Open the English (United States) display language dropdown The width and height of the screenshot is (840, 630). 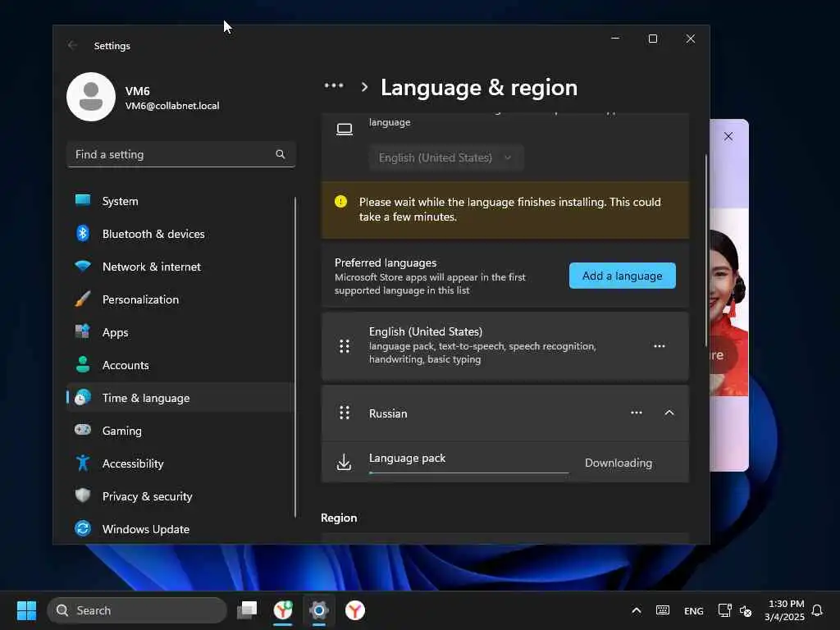click(x=446, y=157)
